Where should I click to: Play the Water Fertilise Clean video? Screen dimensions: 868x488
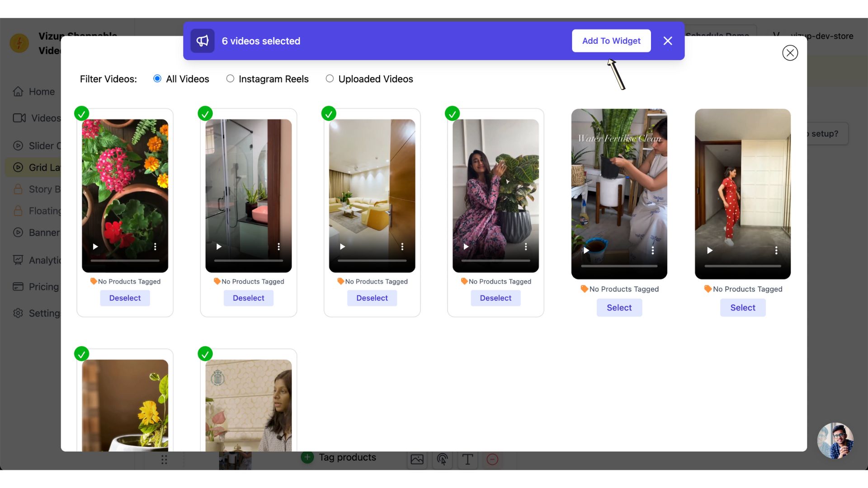(586, 250)
